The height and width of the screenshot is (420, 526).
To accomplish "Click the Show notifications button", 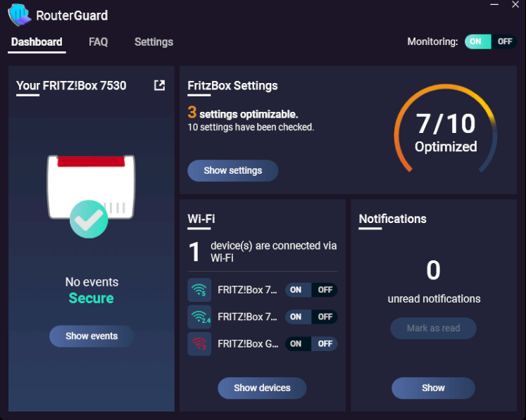I will (433, 388).
